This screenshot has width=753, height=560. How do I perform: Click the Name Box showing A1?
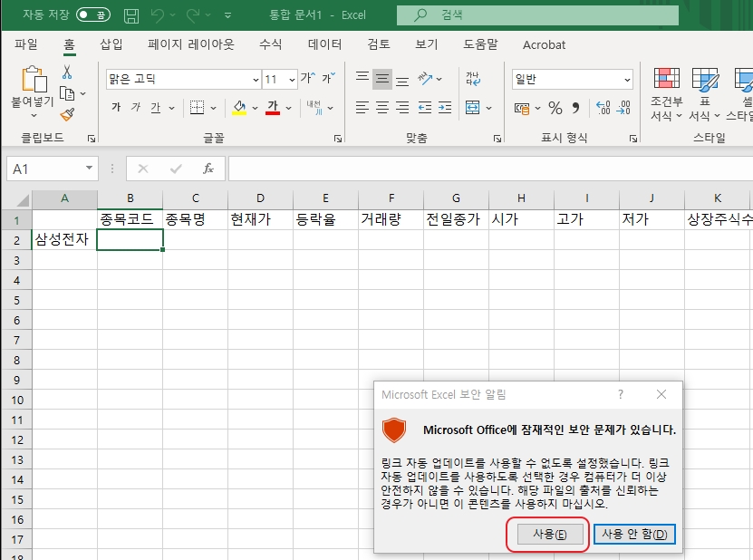[53, 169]
